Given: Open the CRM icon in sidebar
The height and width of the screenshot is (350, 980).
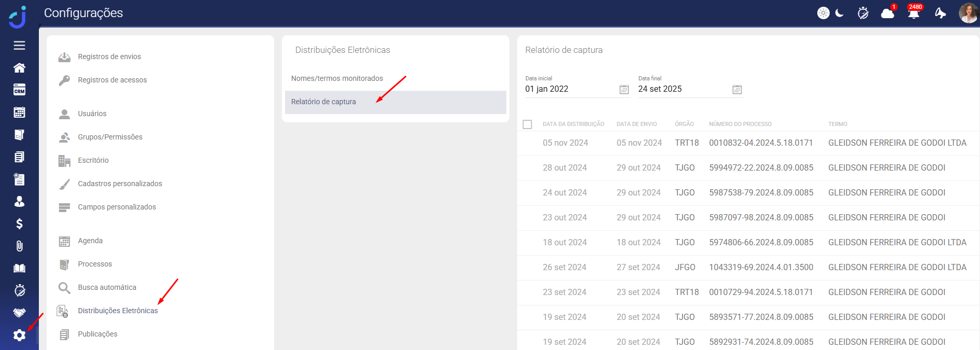Looking at the screenshot, I should click(x=19, y=90).
